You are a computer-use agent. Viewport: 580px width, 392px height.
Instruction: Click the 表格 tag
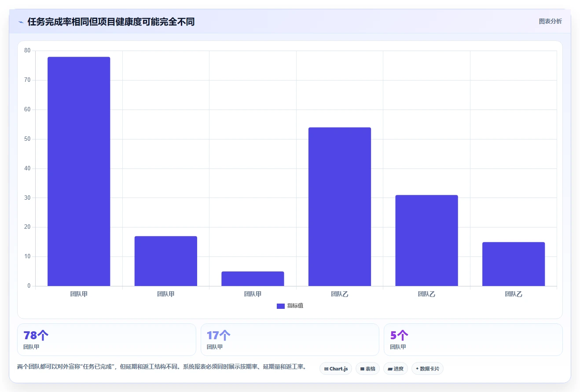(367, 369)
